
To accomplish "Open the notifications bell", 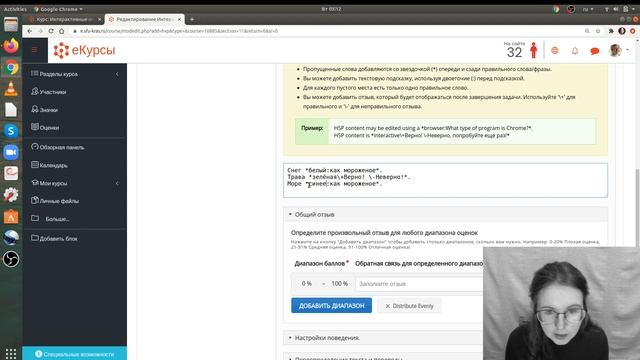I will 575,51.
